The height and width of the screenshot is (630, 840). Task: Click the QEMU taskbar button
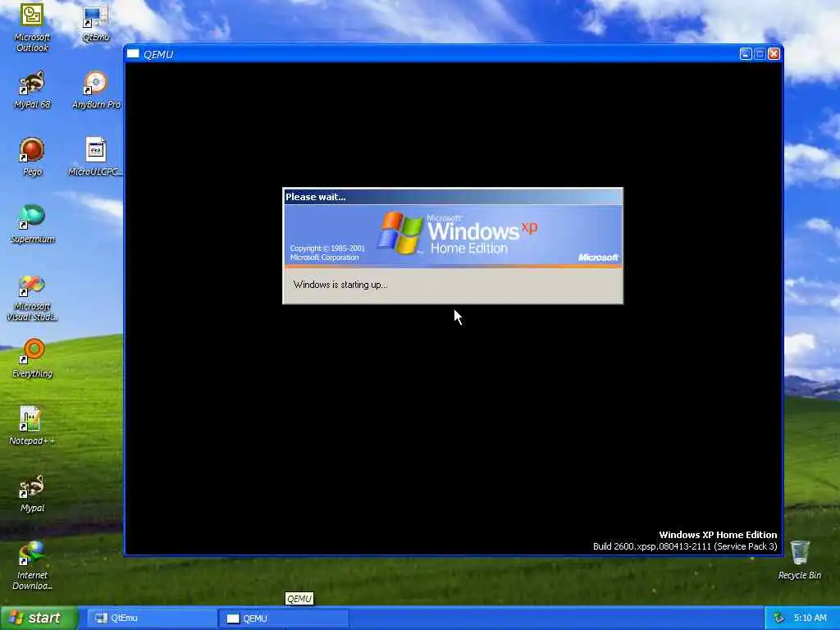pyautogui.click(x=284, y=619)
